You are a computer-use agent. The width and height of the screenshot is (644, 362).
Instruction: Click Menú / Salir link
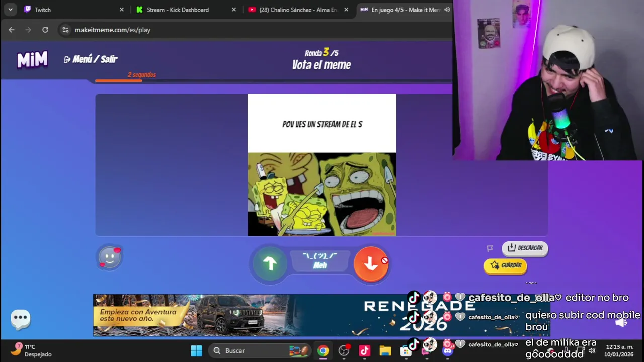coord(91,59)
